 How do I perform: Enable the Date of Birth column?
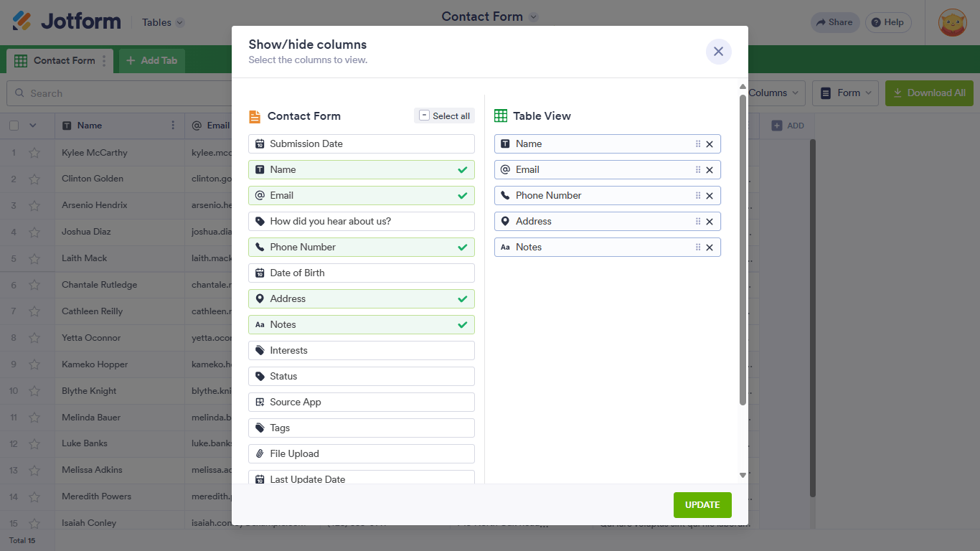(x=362, y=273)
